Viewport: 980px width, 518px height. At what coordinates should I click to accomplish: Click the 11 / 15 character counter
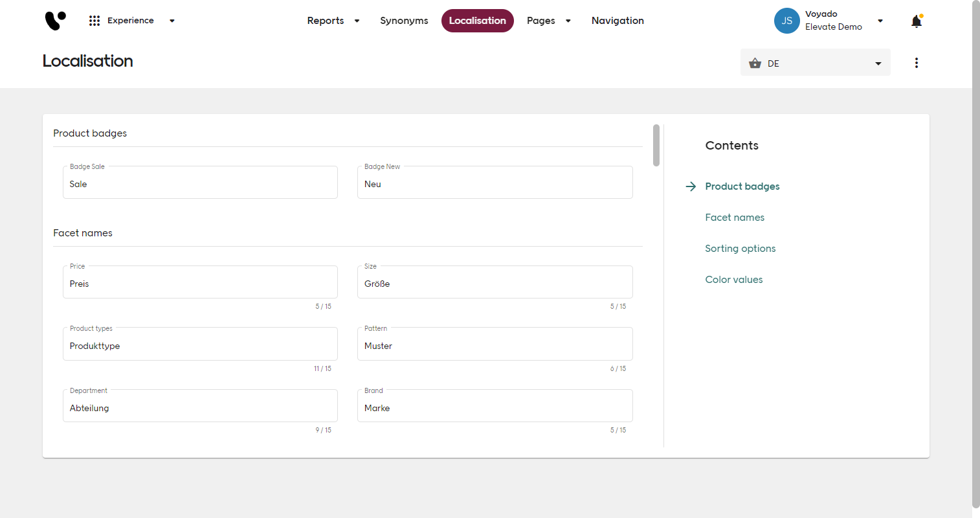tap(322, 368)
